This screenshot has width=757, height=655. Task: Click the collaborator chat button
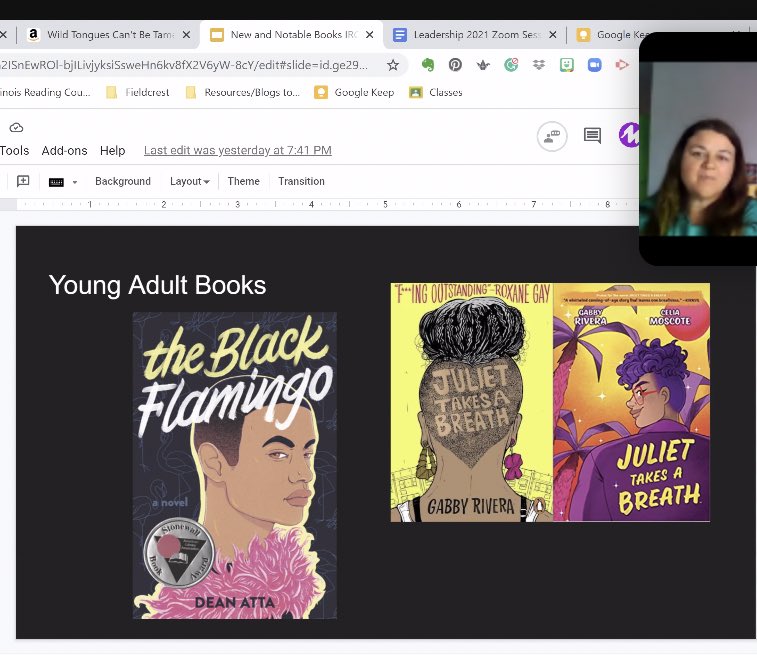point(552,136)
